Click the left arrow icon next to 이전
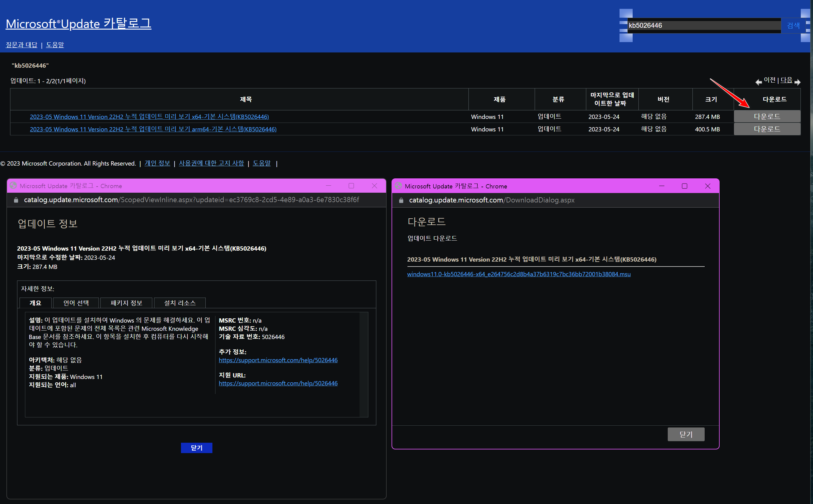 (758, 82)
